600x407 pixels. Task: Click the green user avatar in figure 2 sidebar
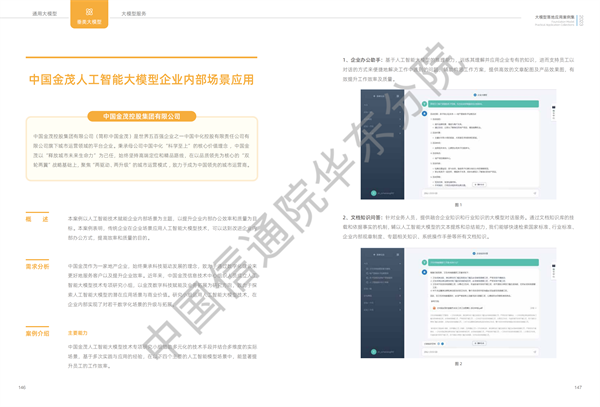373,352
